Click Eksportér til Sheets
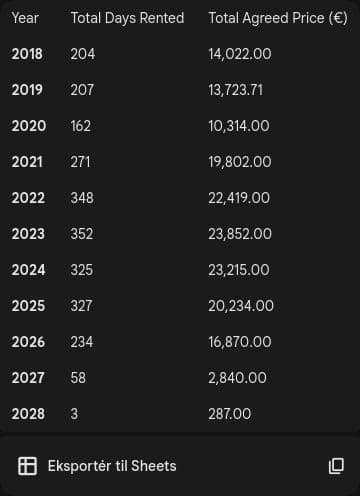This screenshot has height=496, width=360. point(112,466)
